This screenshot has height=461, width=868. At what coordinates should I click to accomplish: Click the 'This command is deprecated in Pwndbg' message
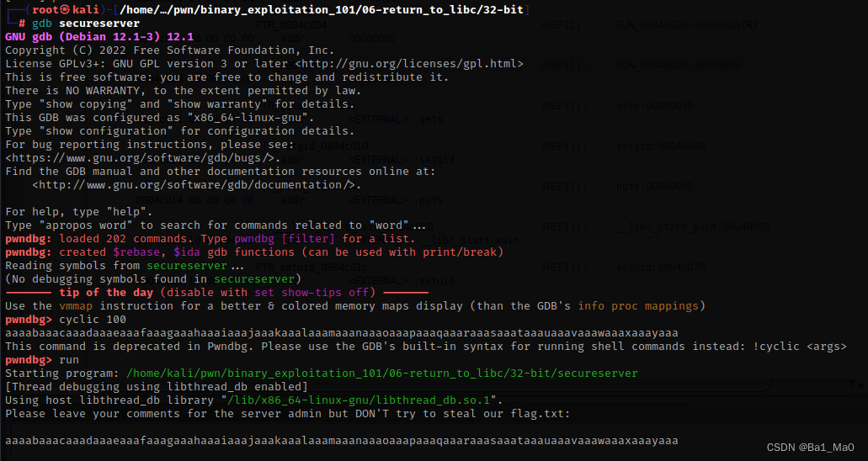coord(426,347)
